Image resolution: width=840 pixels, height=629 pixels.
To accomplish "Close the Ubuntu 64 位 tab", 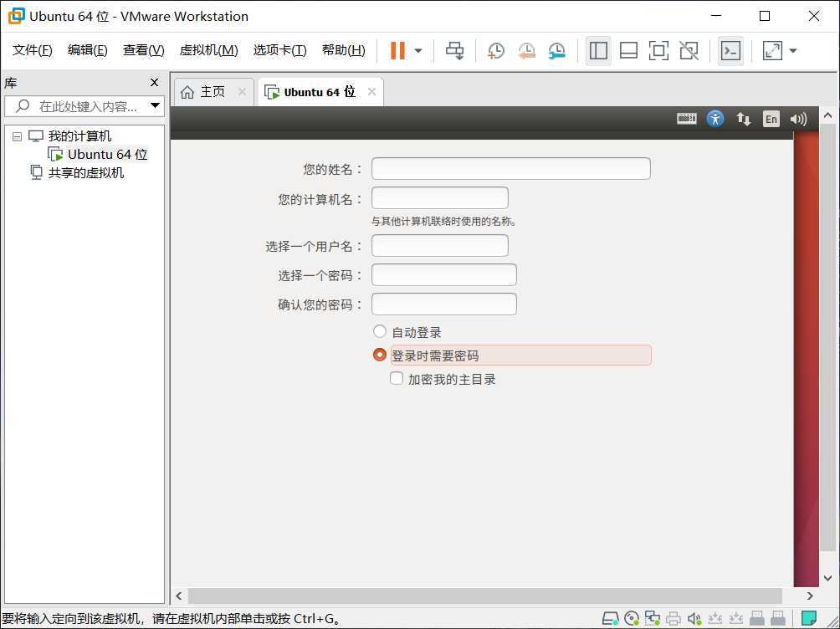I will pyautogui.click(x=371, y=92).
